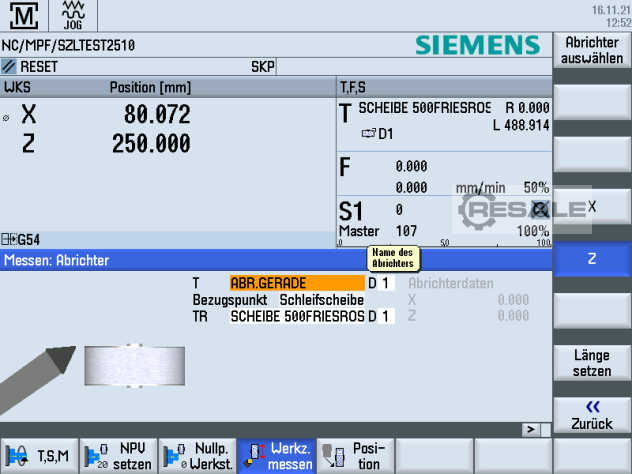Click the spindle override scale bar
The height and width of the screenshot is (474, 632).
coord(444,244)
